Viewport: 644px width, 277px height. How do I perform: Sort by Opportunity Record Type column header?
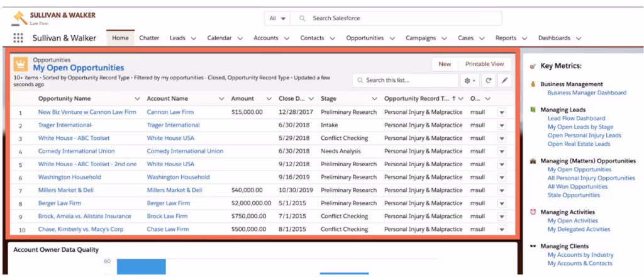click(417, 99)
